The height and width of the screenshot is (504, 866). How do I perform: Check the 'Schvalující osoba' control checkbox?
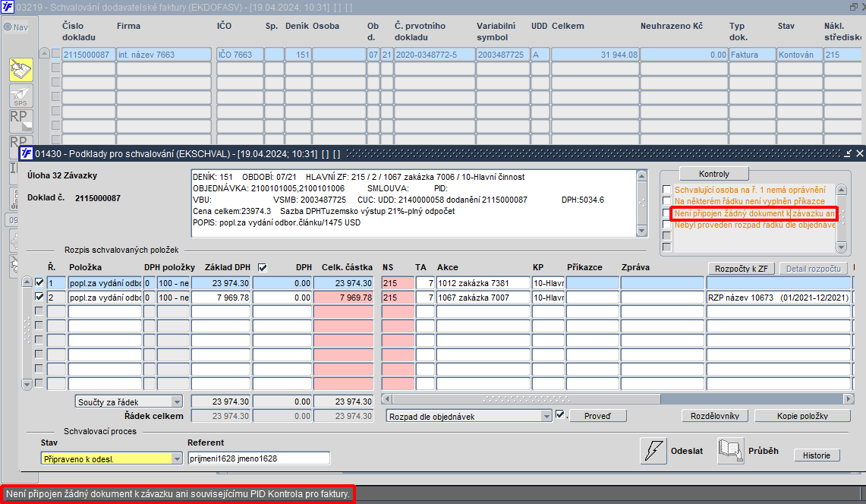[666, 190]
